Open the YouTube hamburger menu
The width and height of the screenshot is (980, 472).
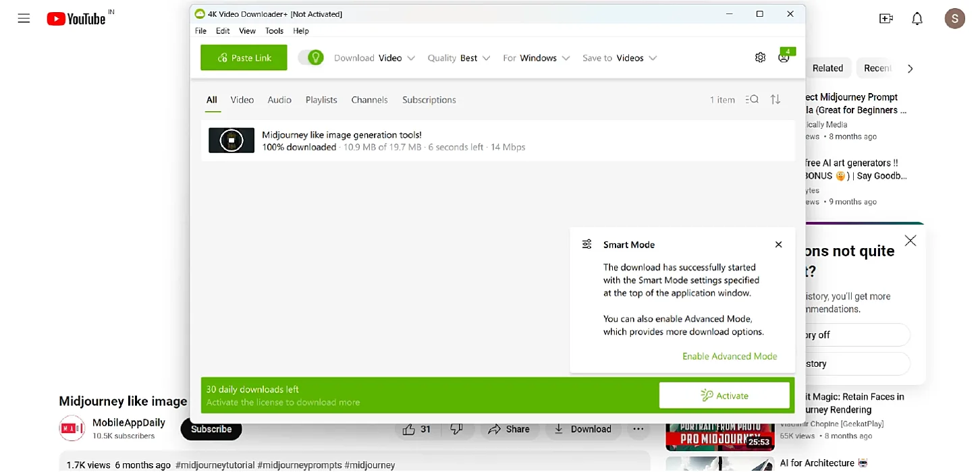click(x=24, y=19)
